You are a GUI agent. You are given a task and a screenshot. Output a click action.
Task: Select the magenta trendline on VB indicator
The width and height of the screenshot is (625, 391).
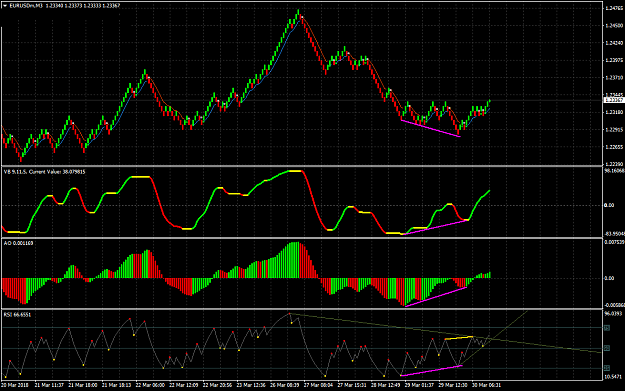[x=435, y=227]
